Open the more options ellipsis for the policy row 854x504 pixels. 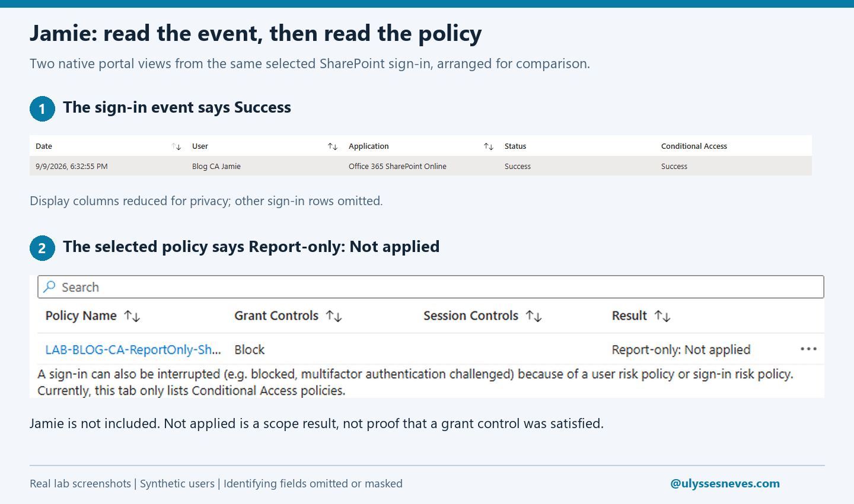point(808,349)
